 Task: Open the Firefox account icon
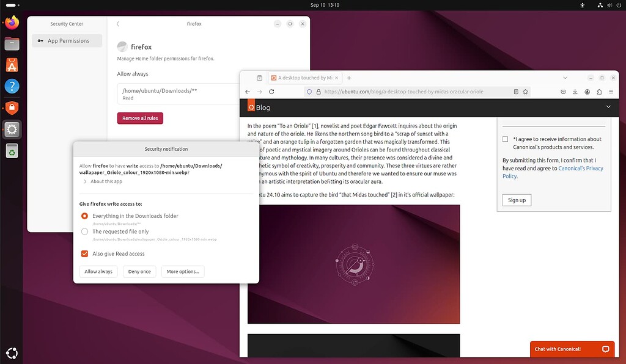tap(587, 92)
